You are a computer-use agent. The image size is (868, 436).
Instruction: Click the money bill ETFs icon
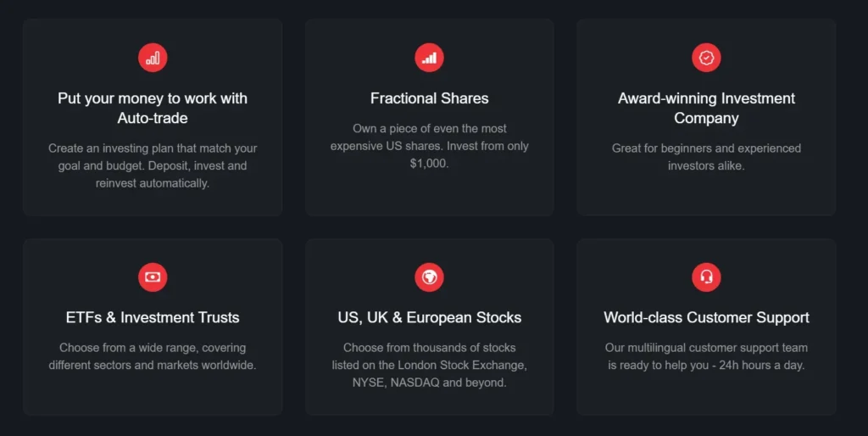[153, 277]
